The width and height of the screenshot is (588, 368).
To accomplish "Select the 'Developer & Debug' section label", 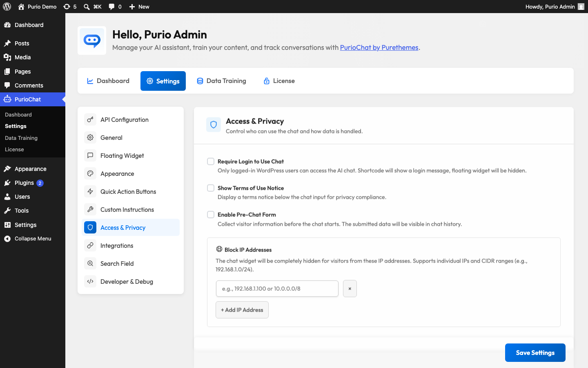I will point(127,281).
